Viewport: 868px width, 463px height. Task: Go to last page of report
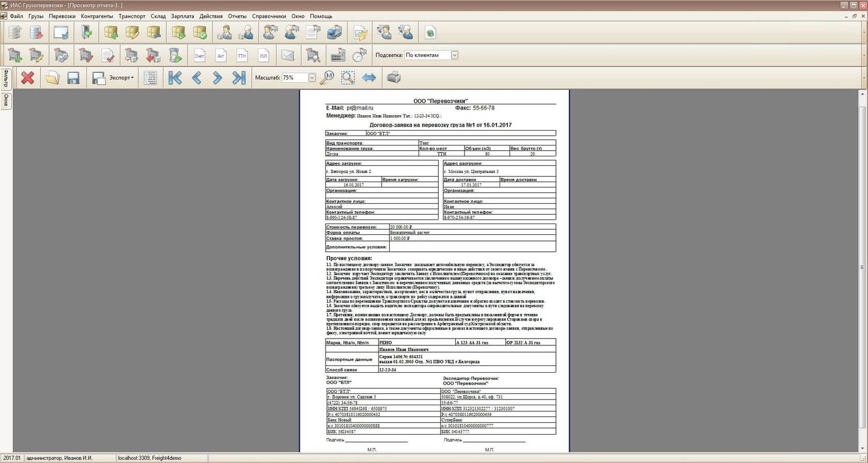pyautogui.click(x=239, y=77)
